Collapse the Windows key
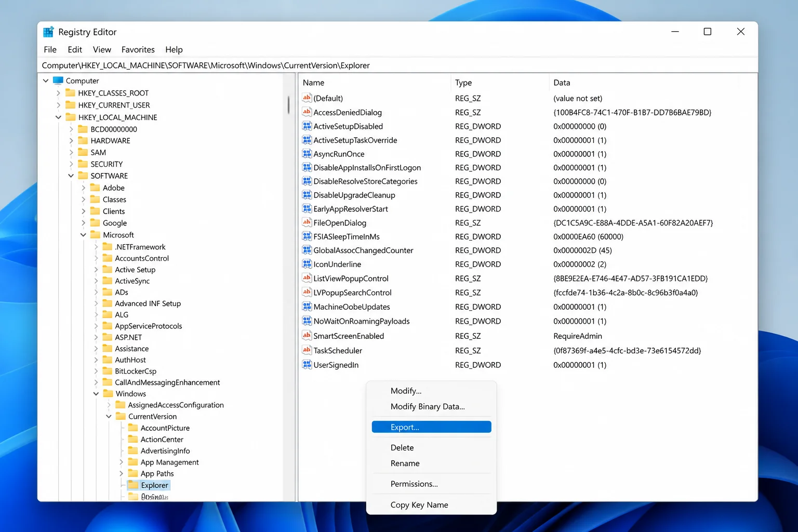The width and height of the screenshot is (798, 532). (x=96, y=394)
